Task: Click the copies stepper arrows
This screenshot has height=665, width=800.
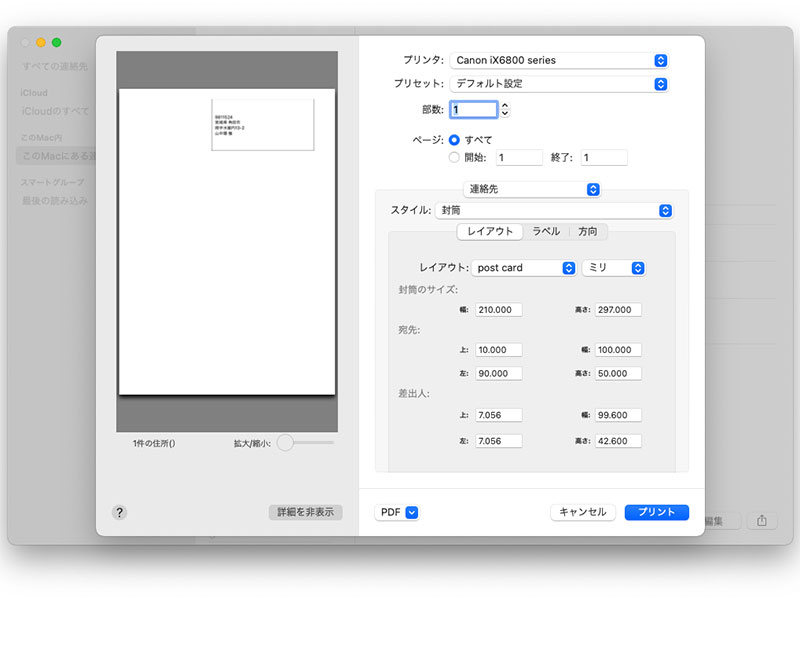Action: click(x=505, y=110)
